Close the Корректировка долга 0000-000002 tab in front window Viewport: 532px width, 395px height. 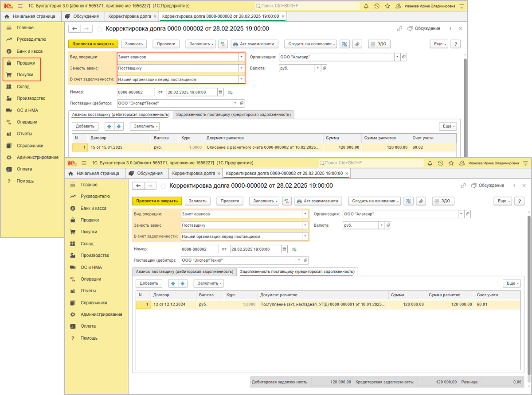pos(347,173)
